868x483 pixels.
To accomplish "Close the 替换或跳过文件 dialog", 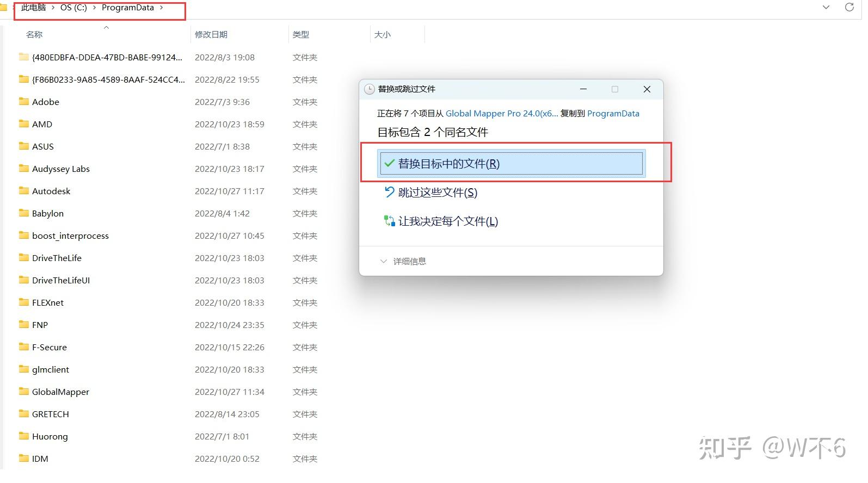I will click(647, 89).
